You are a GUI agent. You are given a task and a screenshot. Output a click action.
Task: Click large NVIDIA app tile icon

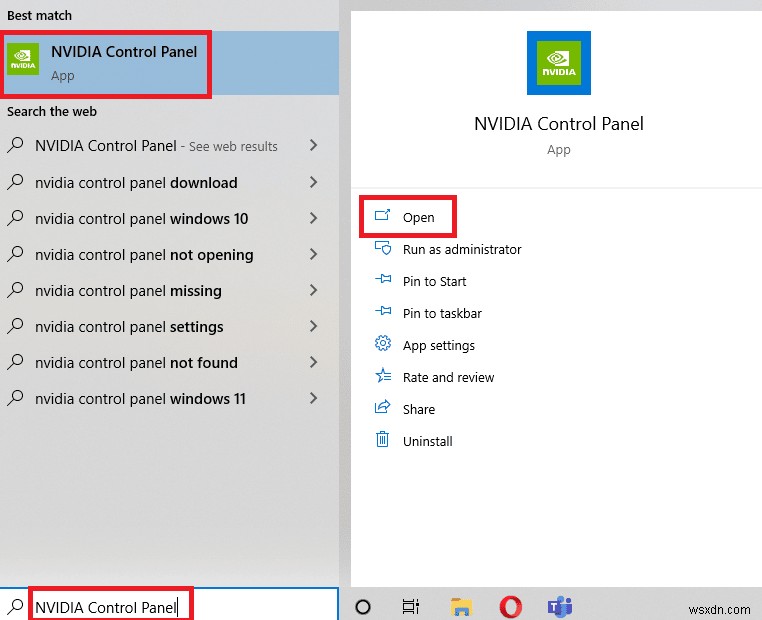point(558,63)
